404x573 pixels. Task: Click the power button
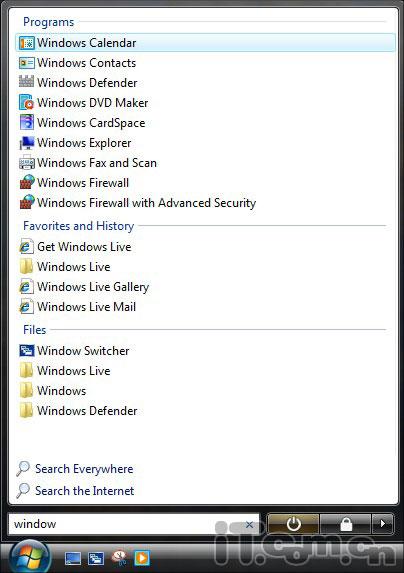[293, 524]
